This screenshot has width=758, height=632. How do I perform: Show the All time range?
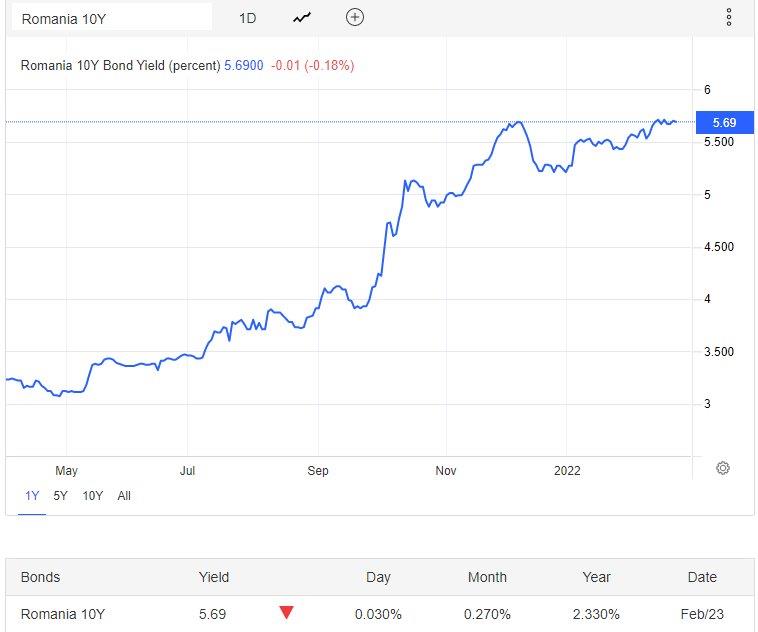tap(124, 495)
